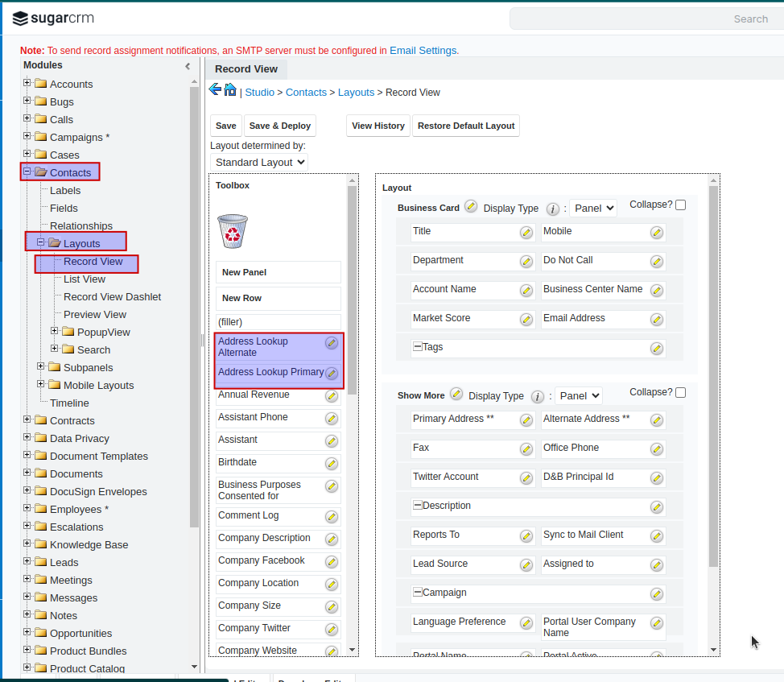784x682 pixels.
Task: Edit the Email Address field pencil icon
Action: 657,320
